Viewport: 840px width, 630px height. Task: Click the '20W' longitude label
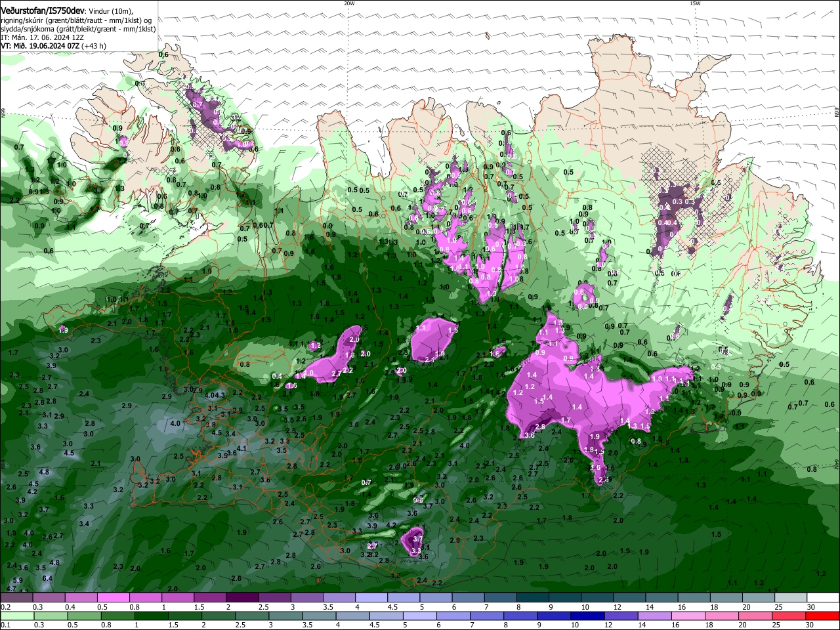click(349, 3)
